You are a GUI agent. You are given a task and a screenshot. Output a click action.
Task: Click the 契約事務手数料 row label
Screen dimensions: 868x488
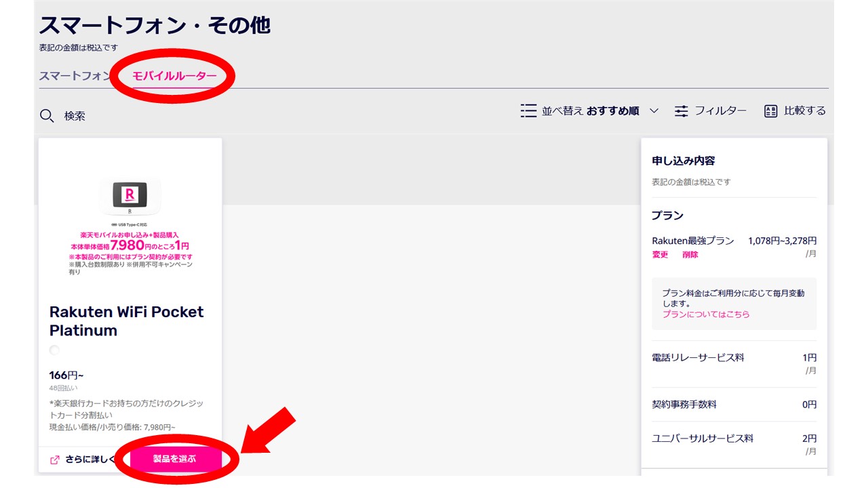(x=684, y=405)
